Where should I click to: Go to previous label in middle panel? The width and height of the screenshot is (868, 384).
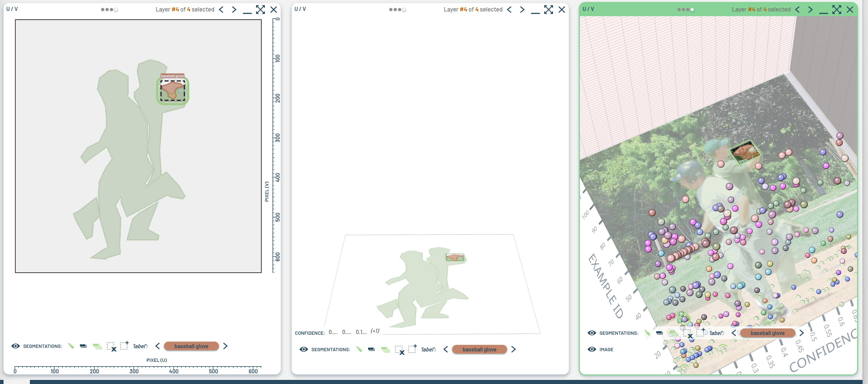(445, 349)
